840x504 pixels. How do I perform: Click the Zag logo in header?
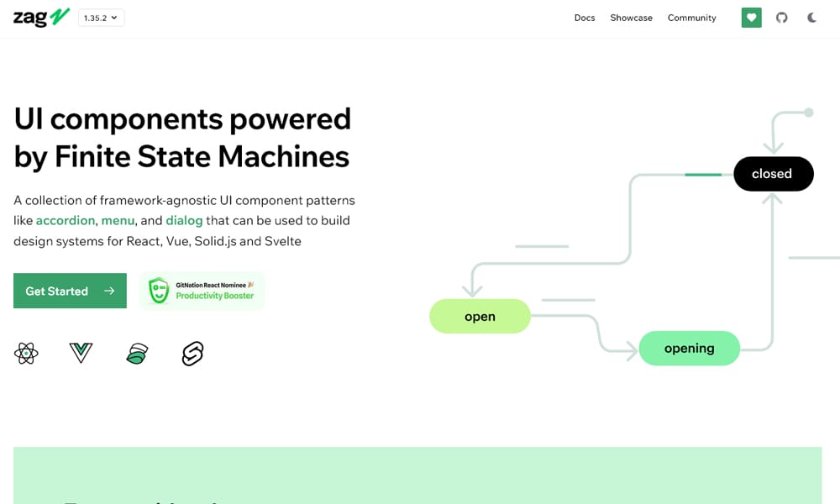pos(41,17)
